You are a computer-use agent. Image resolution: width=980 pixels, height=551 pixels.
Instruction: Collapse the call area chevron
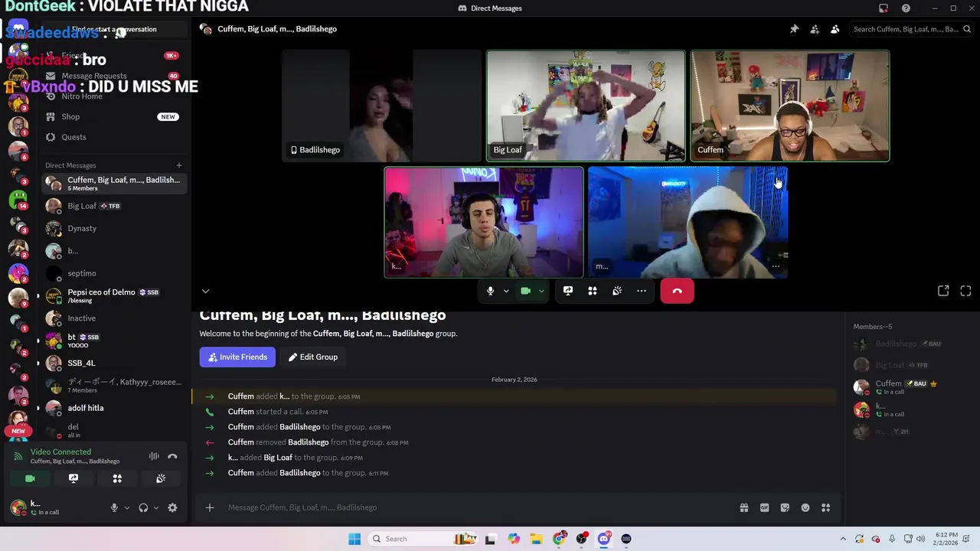tap(205, 291)
